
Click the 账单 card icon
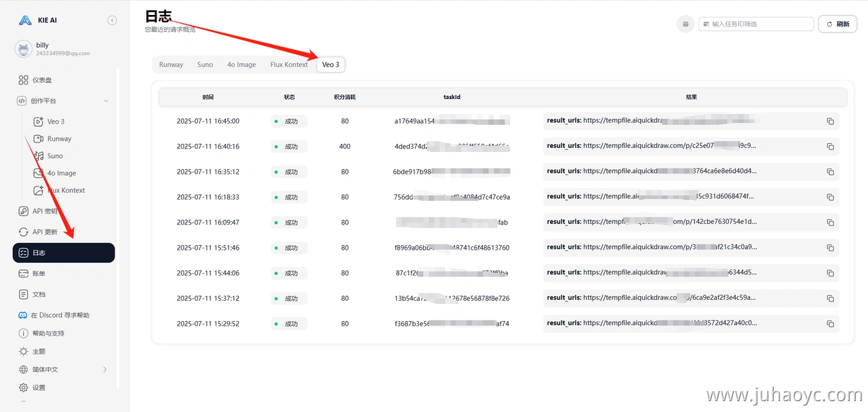point(24,274)
